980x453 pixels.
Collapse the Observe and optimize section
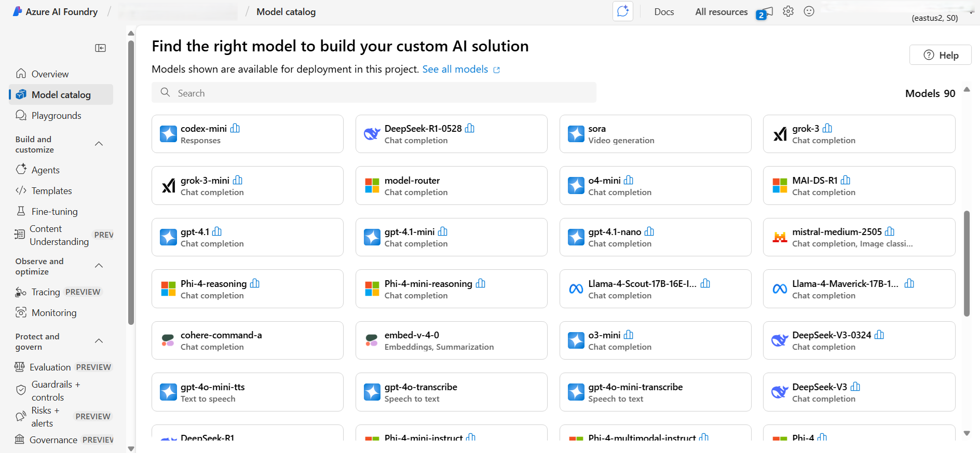[x=99, y=266]
